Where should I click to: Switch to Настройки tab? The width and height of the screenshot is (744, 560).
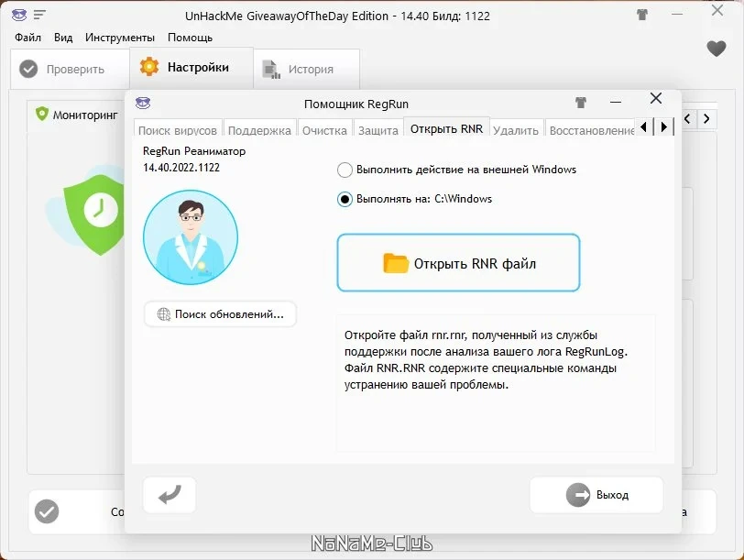tap(191, 68)
